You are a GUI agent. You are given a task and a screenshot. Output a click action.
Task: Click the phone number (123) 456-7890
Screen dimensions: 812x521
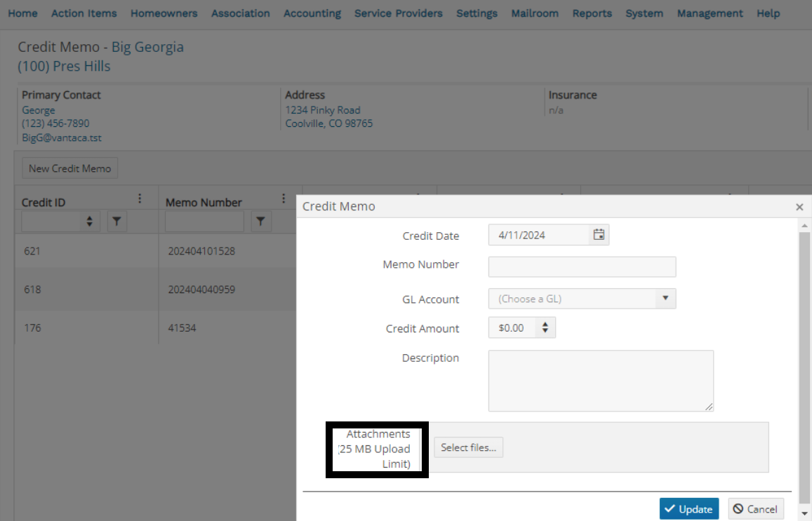click(55, 123)
